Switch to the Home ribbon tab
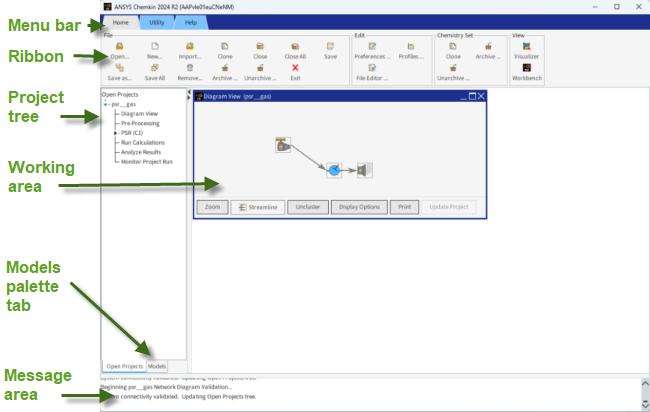The image size is (650, 412). [x=121, y=22]
